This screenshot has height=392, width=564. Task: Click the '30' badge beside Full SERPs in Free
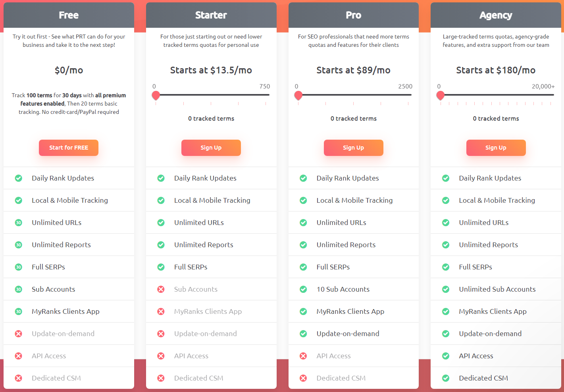(x=18, y=267)
